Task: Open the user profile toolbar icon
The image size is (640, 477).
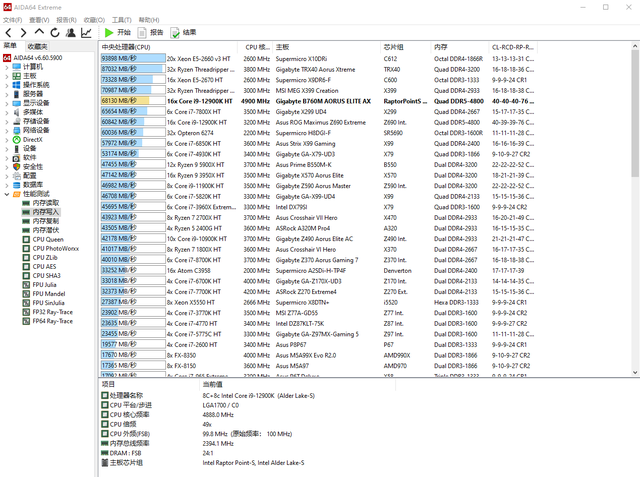Action: 71,33
